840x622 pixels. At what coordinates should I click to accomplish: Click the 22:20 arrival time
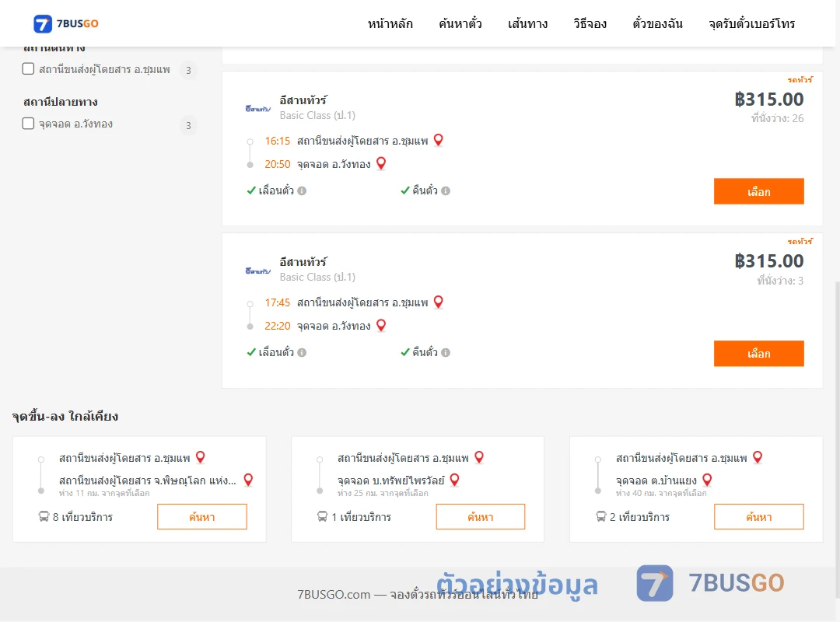pyautogui.click(x=277, y=326)
